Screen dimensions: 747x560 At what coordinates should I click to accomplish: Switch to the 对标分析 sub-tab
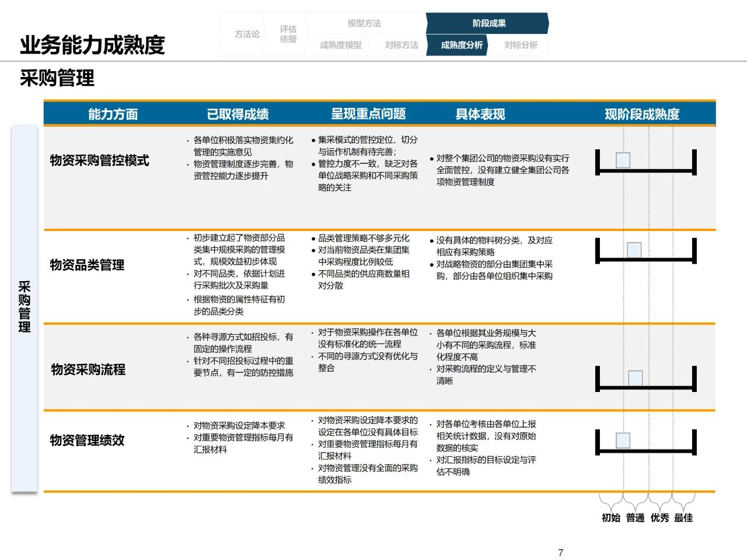click(521, 45)
